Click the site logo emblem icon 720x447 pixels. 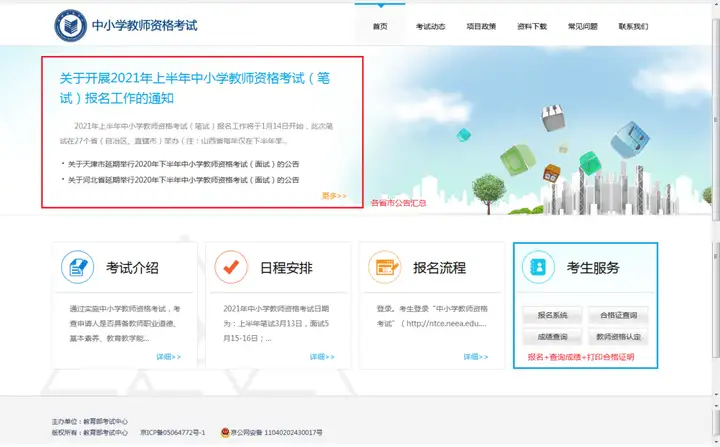70,26
